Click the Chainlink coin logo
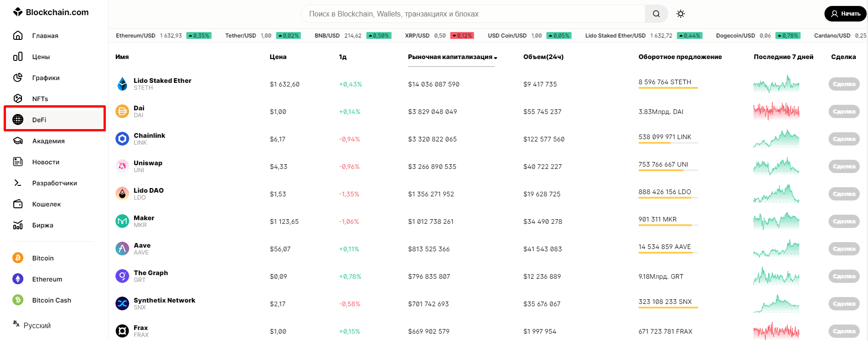This screenshot has width=868, height=341. [x=122, y=139]
